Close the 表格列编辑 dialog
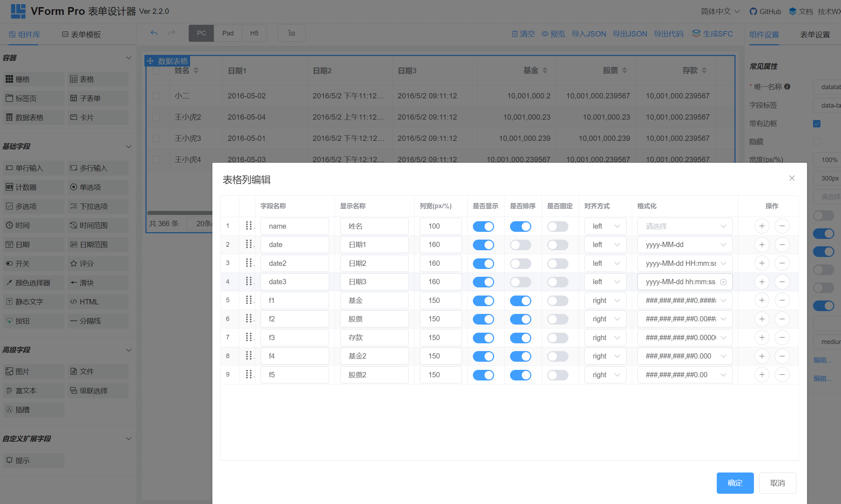 coord(792,178)
